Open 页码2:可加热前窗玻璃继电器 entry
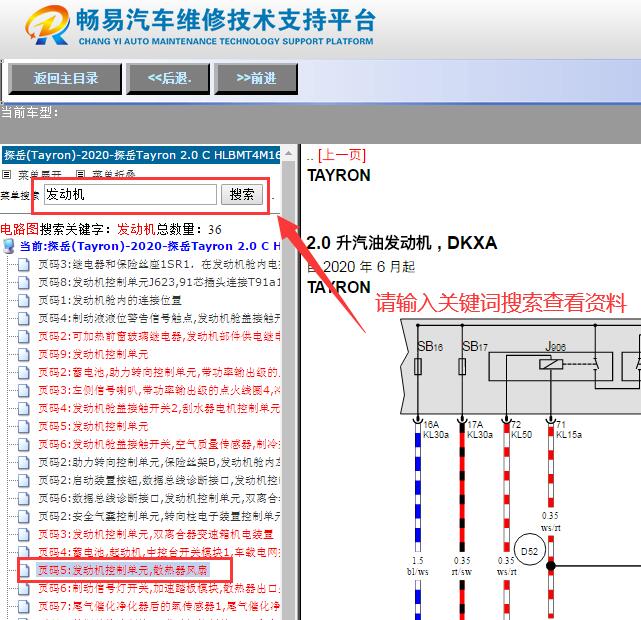The image size is (641, 620). point(159,336)
